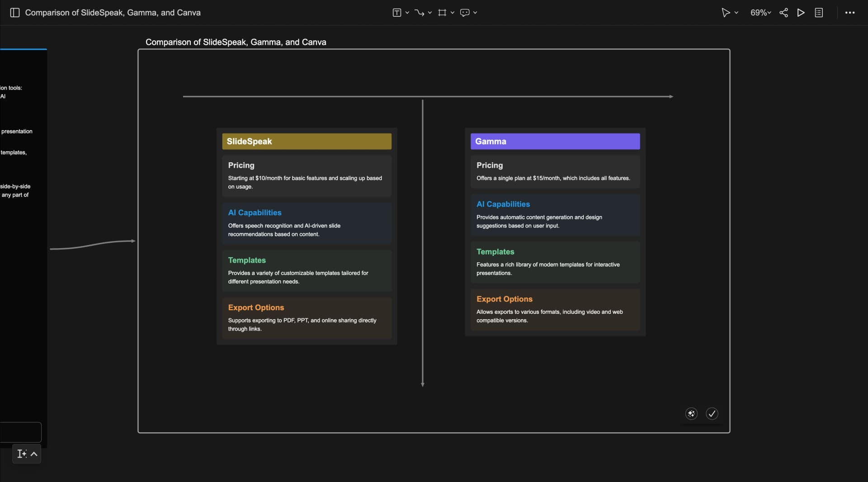Select the connector arrow tool
868x482 pixels.
pos(419,13)
